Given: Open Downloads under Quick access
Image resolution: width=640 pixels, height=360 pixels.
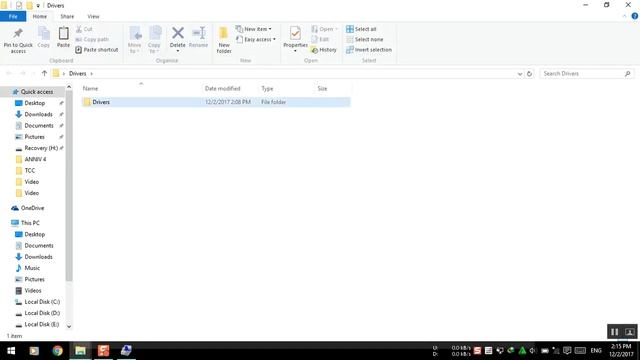Looking at the screenshot, I should pyautogui.click(x=38, y=114).
